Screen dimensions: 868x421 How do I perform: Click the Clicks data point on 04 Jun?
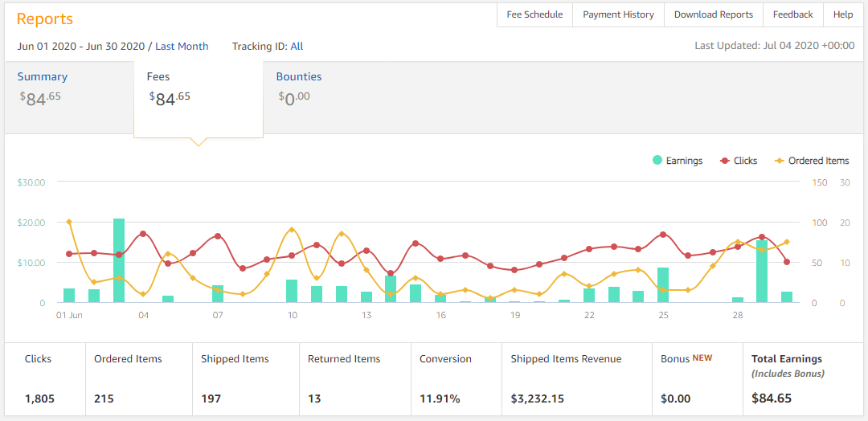pyautogui.click(x=143, y=234)
